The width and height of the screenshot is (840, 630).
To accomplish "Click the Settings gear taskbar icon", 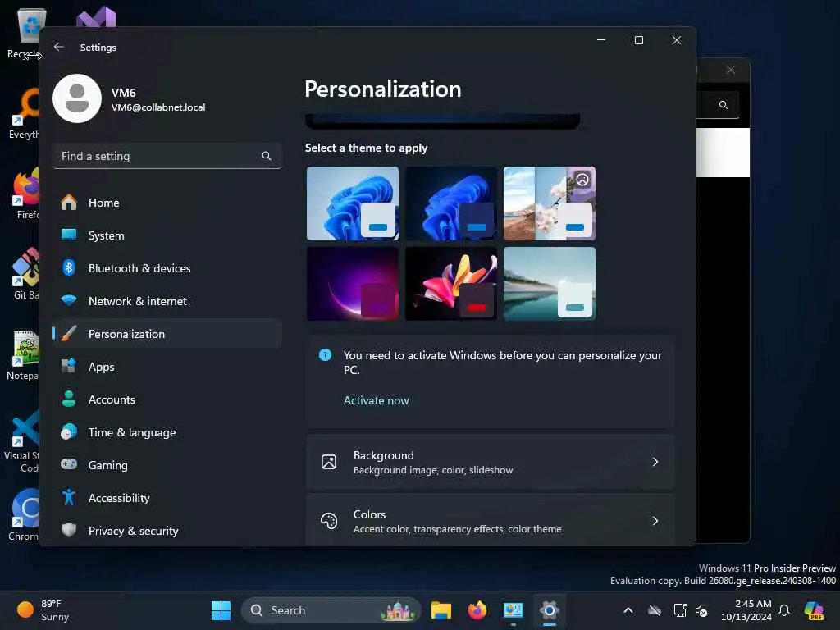I will click(549, 610).
